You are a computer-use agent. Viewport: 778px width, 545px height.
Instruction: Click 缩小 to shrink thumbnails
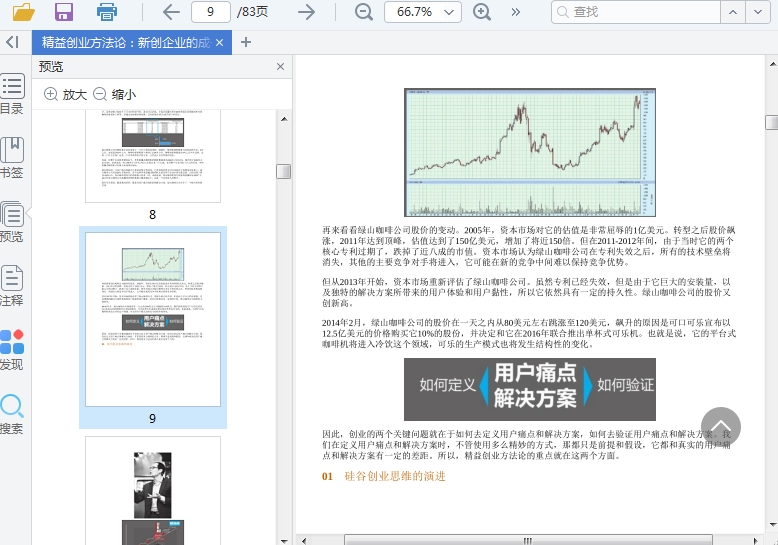(x=115, y=94)
